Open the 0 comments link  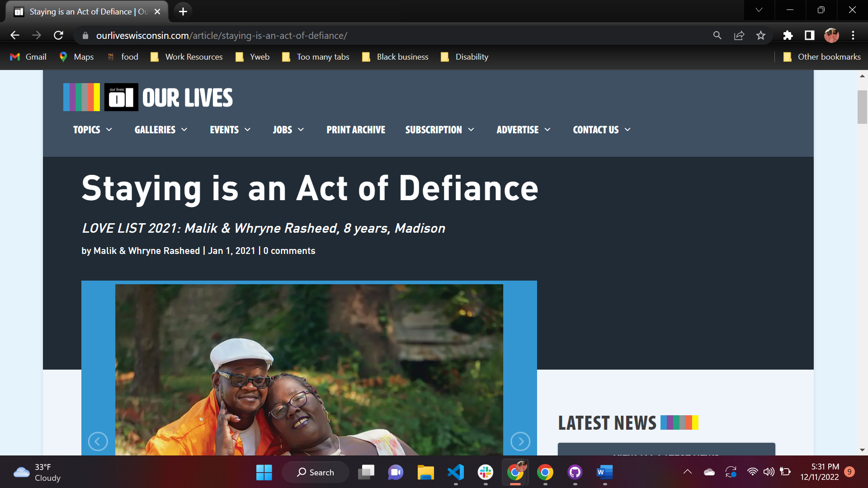tap(289, 251)
